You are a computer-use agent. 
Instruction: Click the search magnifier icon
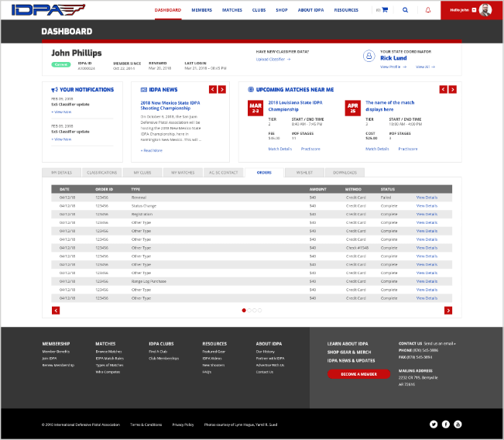405,11
